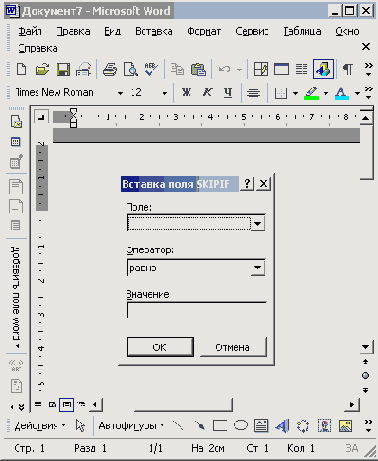Open the Формат menu
The height and width of the screenshot is (461, 378).
click(204, 31)
